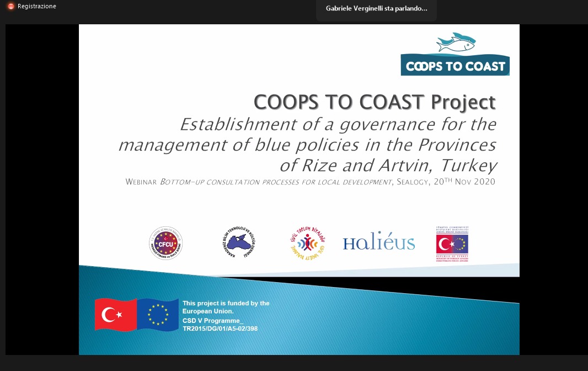Click the 'Establishment of a governance for the' line
Viewport: 588px width, 371px height.
click(x=338, y=124)
